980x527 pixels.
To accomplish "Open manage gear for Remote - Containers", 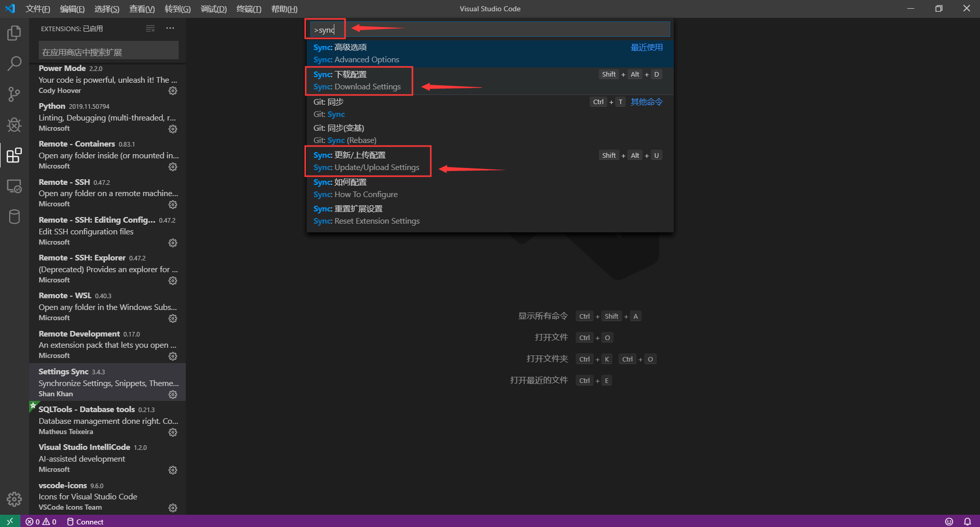I will [x=173, y=166].
